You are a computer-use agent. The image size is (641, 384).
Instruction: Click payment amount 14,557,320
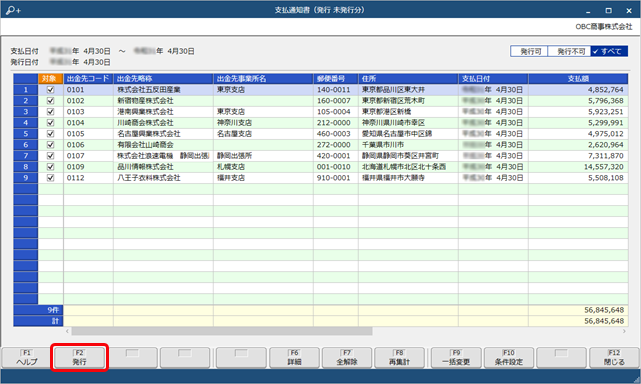click(578, 167)
